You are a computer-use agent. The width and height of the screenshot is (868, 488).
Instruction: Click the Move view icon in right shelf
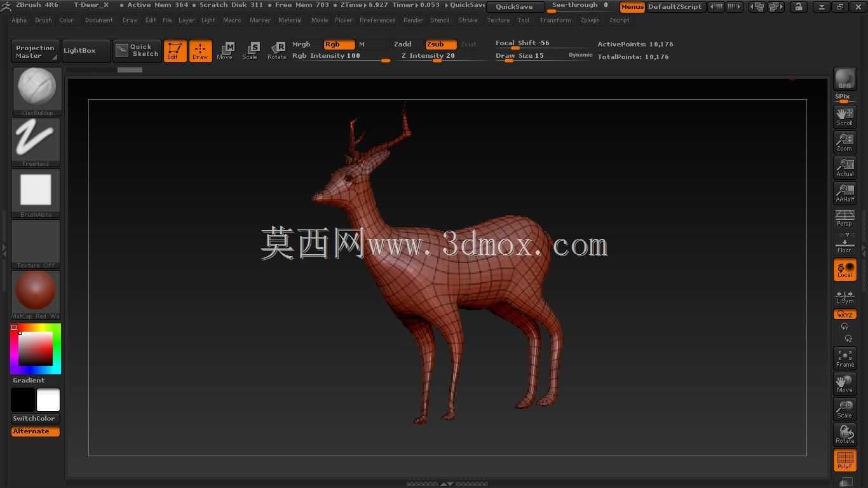click(x=844, y=384)
